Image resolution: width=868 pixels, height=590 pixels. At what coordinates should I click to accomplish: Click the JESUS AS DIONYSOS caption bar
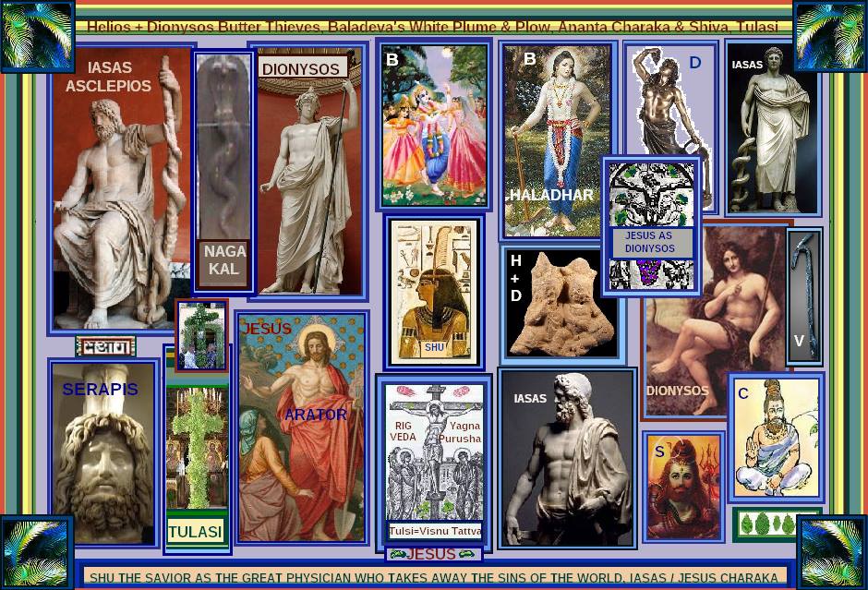[x=651, y=242]
